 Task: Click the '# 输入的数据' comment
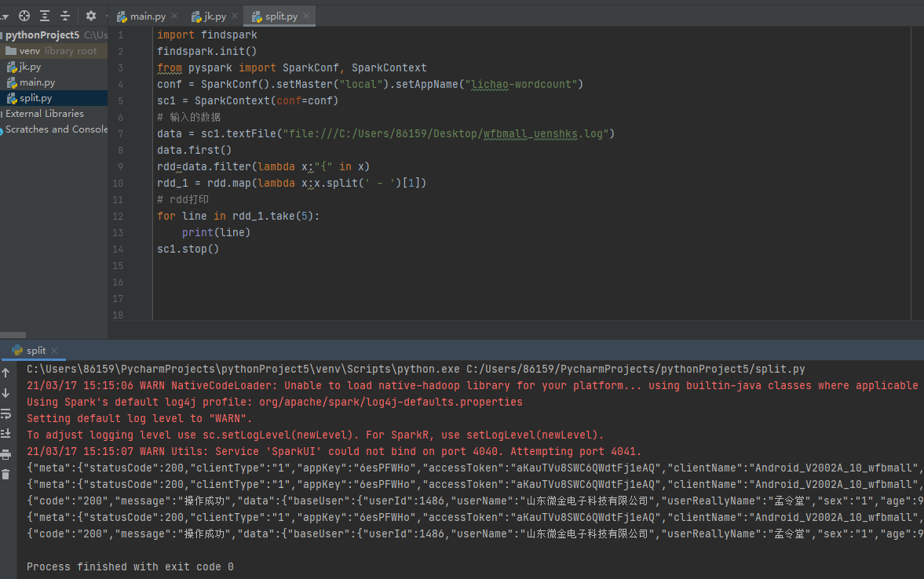(188, 118)
